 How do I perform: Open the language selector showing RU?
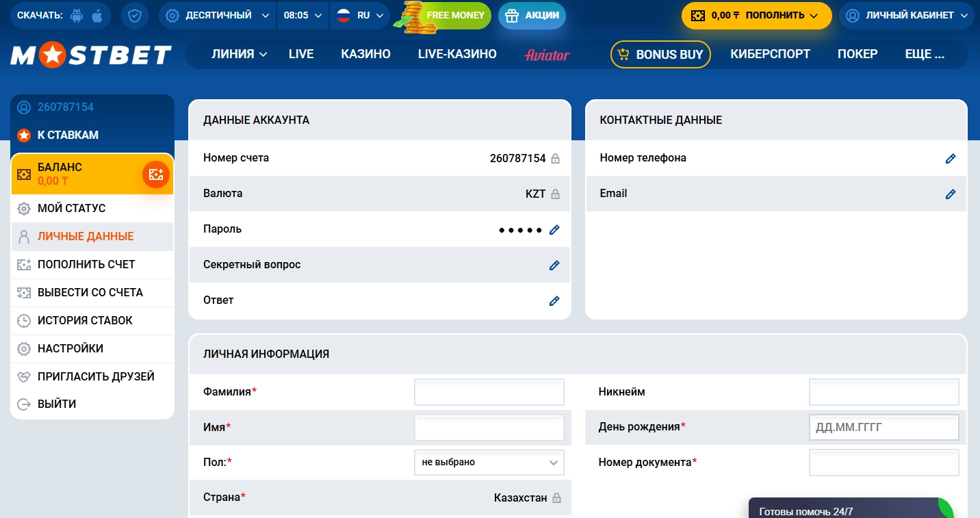[359, 15]
